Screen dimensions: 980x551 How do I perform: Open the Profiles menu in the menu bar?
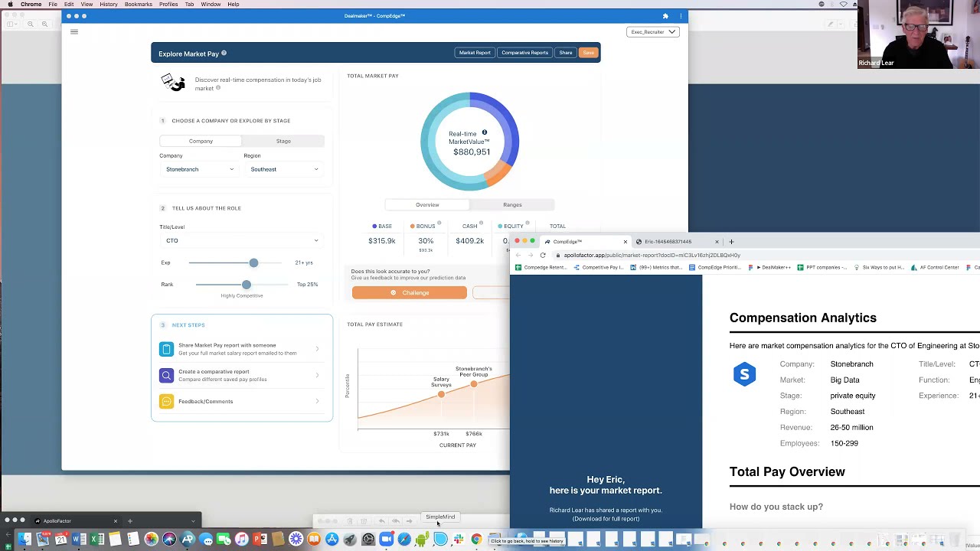pos(168,5)
